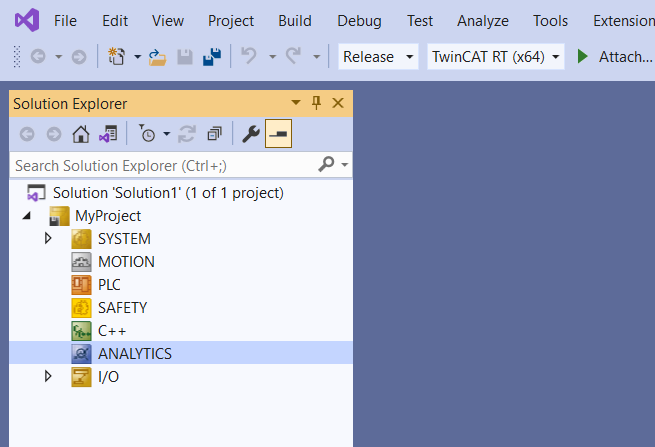This screenshot has width=655, height=447.
Task: Click the Pending Changes Filter clock icon
Action: click(147, 133)
